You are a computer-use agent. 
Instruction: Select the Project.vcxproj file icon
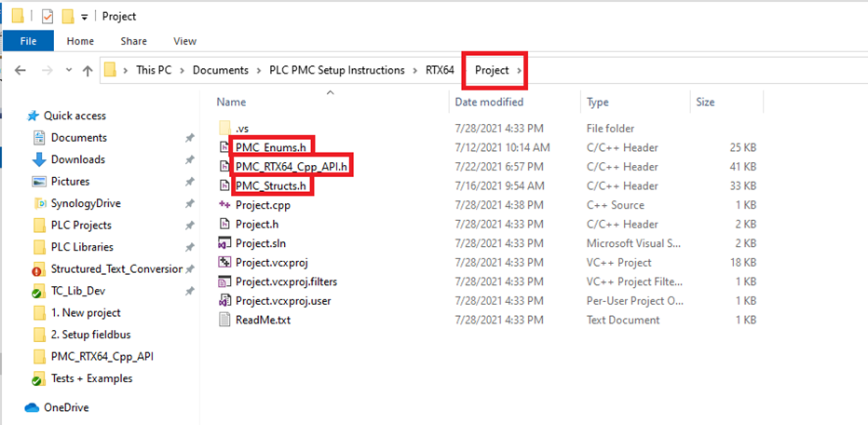coord(224,263)
